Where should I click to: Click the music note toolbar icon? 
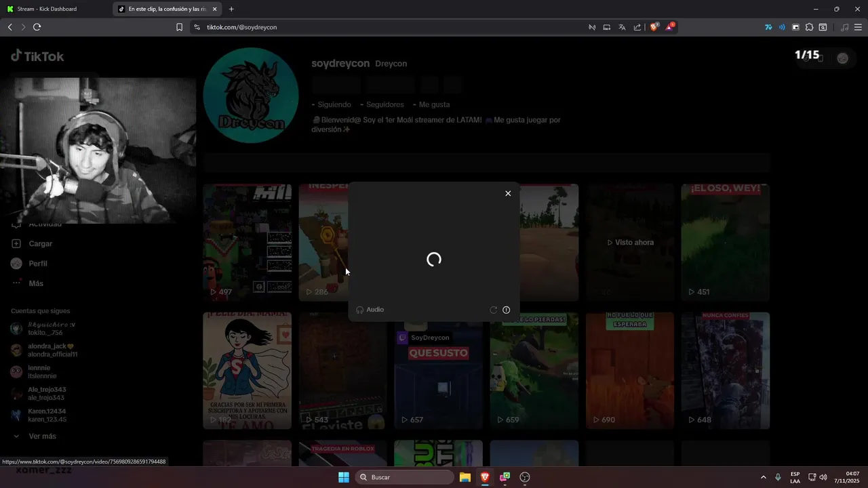point(844,27)
